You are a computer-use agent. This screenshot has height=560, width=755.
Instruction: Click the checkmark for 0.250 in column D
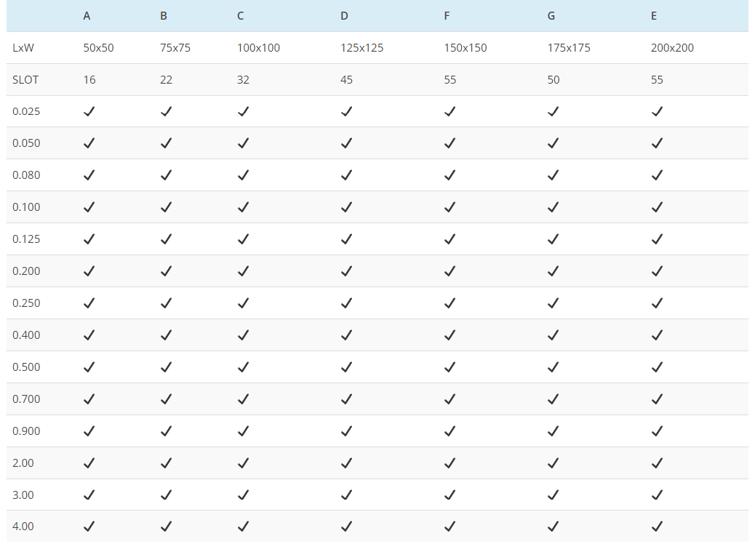coord(346,303)
